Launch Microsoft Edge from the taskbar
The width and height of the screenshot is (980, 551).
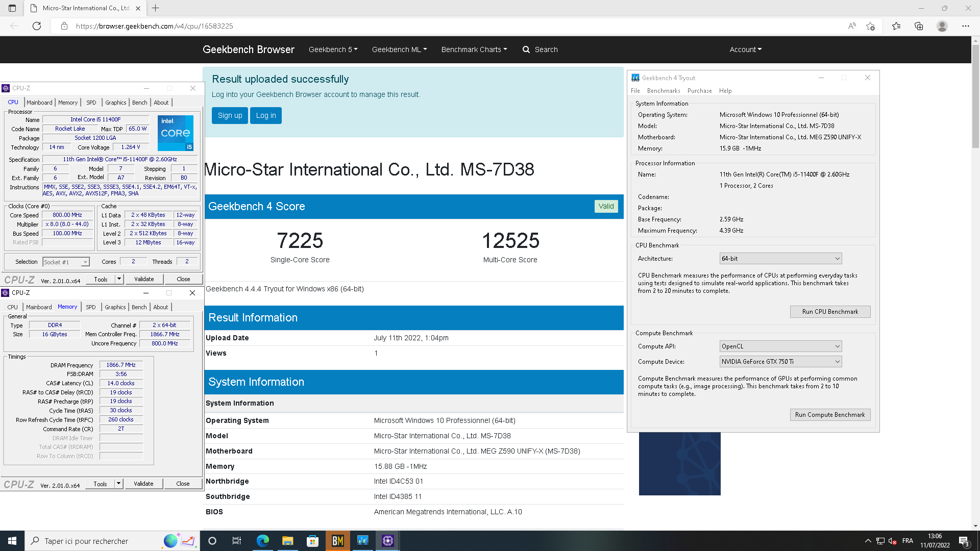[262, 541]
